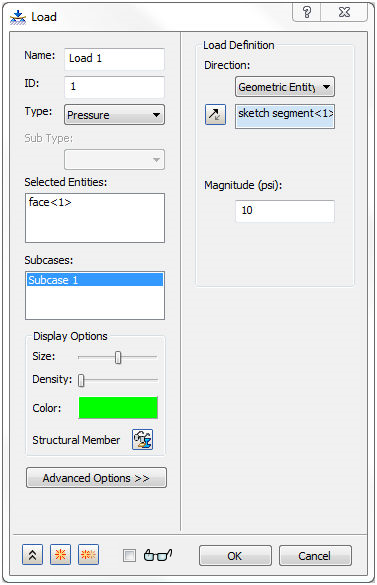The height and width of the screenshot is (585, 377).
Task: Click the Load dialog title icon
Action: (x=18, y=17)
